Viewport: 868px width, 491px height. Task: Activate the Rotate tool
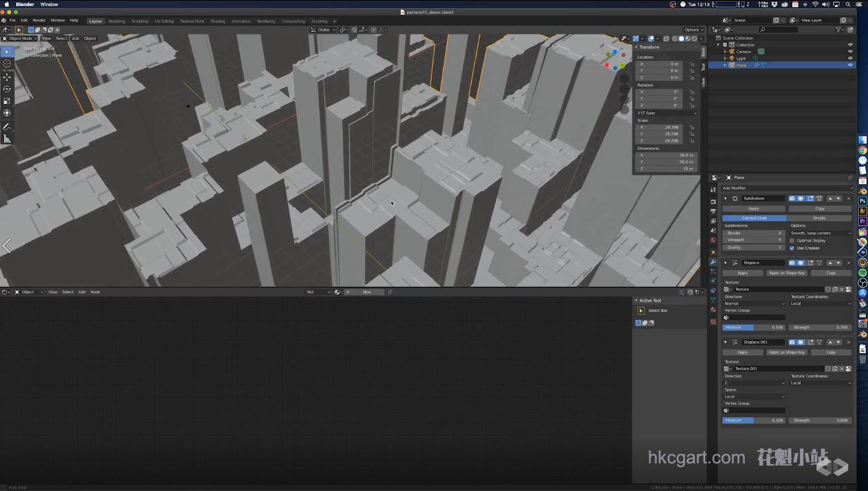pos(7,89)
